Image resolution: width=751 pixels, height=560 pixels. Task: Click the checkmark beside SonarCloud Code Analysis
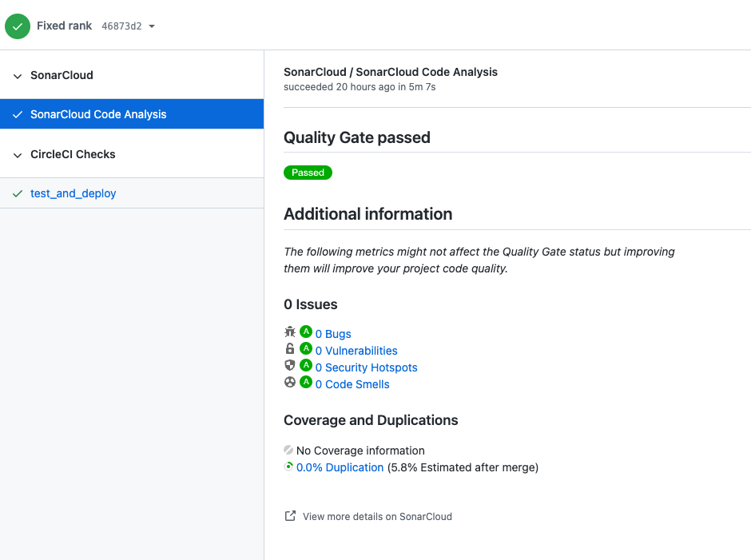click(17, 114)
